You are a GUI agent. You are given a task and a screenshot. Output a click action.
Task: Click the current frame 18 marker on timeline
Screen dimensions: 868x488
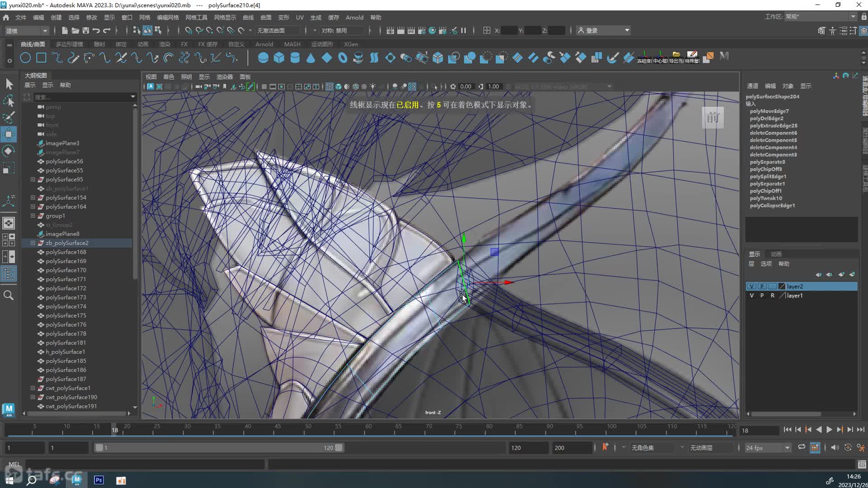coord(115,430)
